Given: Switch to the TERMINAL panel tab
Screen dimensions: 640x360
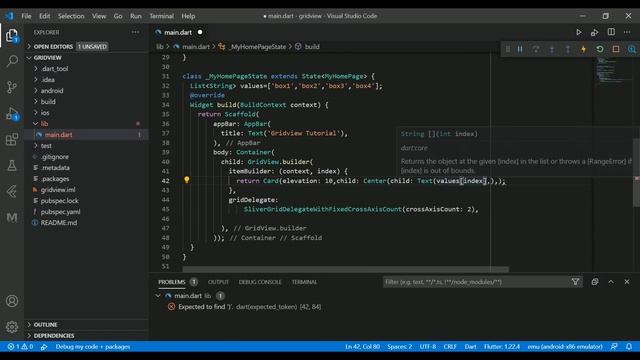Looking at the screenshot, I should [304, 282].
